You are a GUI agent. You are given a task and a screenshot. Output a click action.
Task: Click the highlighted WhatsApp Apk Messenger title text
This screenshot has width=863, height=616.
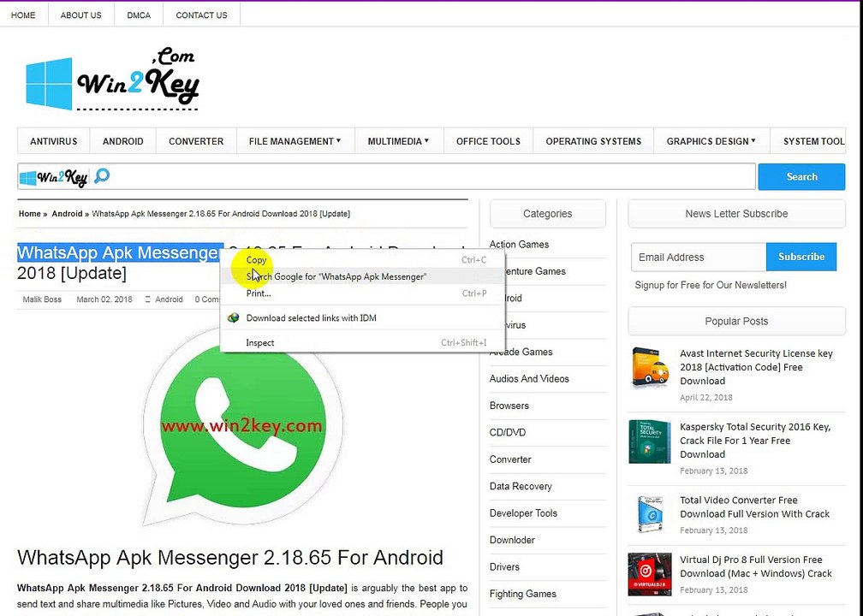pos(120,252)
